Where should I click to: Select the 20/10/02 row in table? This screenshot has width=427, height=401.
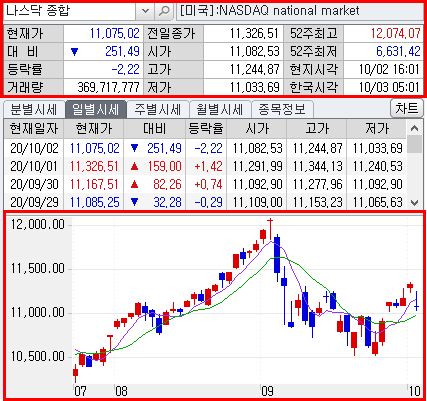click(205, 148)
